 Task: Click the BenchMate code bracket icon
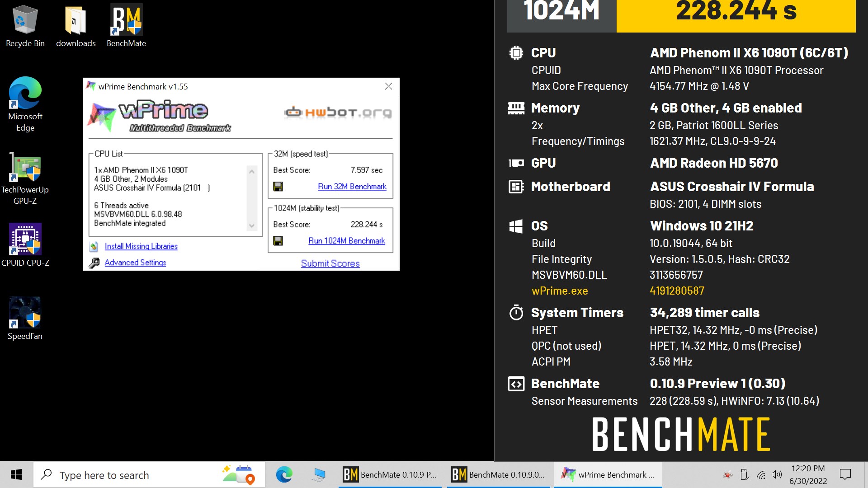click(516, 384)
